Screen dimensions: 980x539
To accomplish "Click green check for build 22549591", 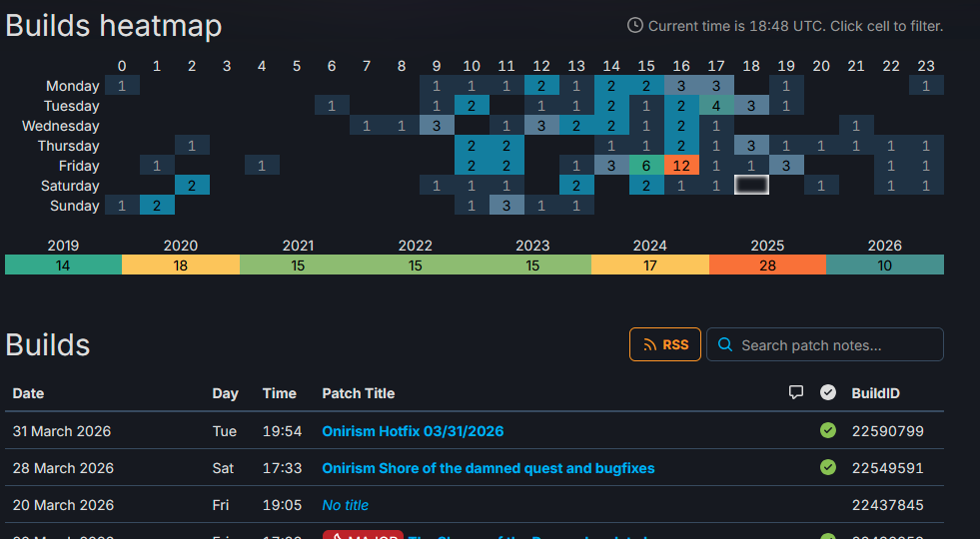I will pyautogui.click(x=828, y=467).
